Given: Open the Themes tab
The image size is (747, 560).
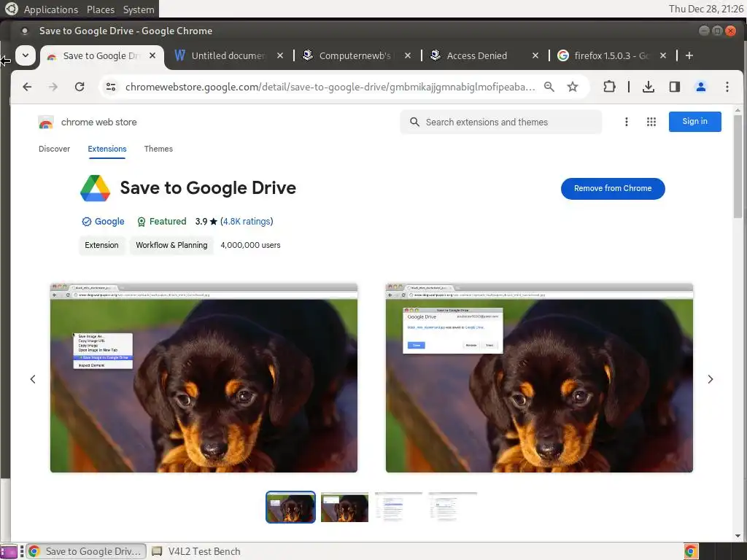Looking at the screenshot, I should tap(158, 149).
